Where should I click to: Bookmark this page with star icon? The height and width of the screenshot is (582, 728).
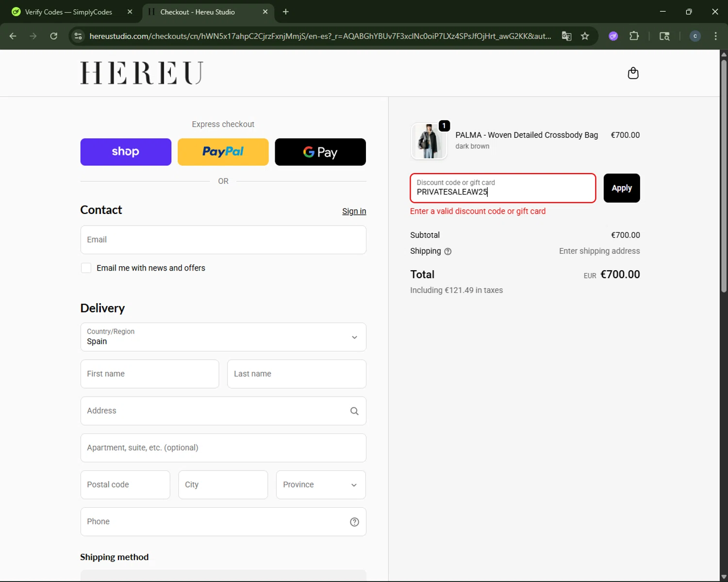(585, 36)
